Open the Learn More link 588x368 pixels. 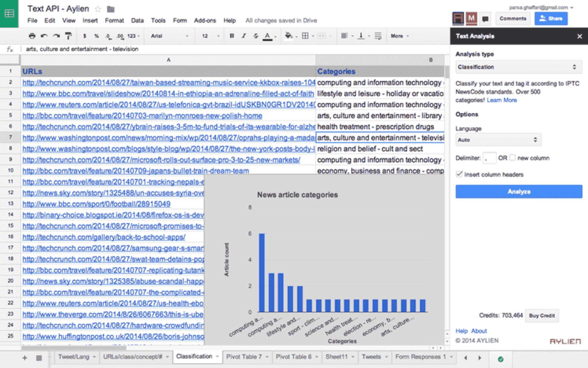[x=502, y=100]
